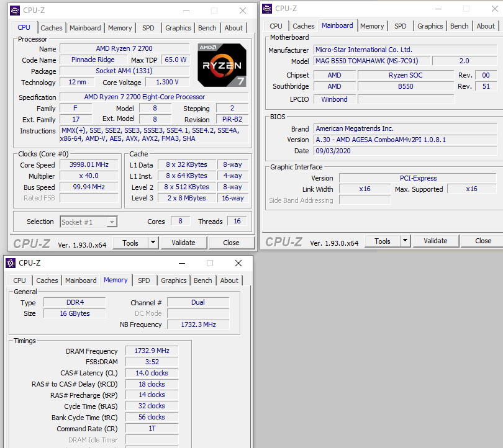Open the Memory tab in the processor window

(120, 28)
